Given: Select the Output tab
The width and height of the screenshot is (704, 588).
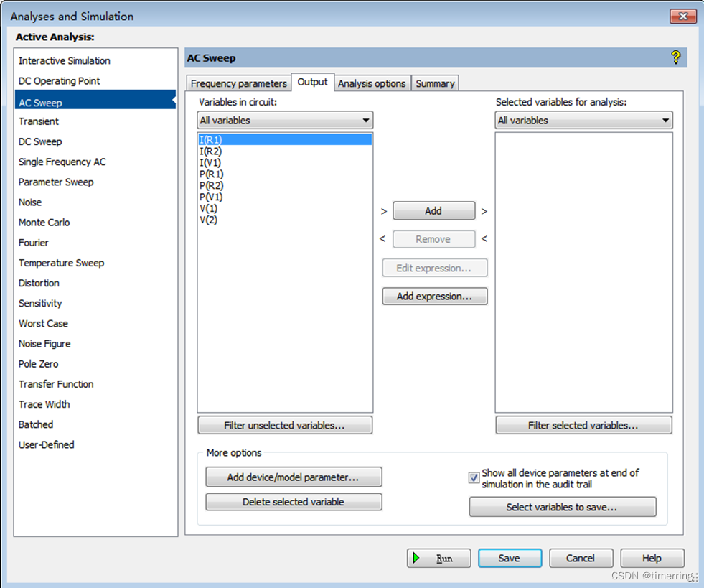Looking at the screenshot, I should (312, 82).
